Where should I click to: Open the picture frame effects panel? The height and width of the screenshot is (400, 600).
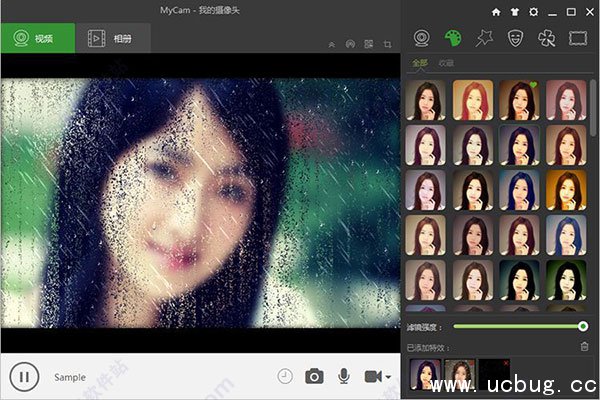point(577,39)
